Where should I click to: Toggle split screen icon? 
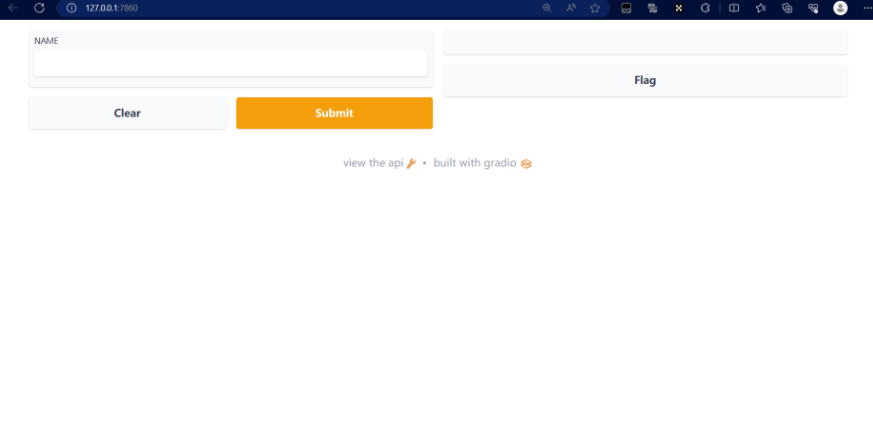[x=734, y=8]
